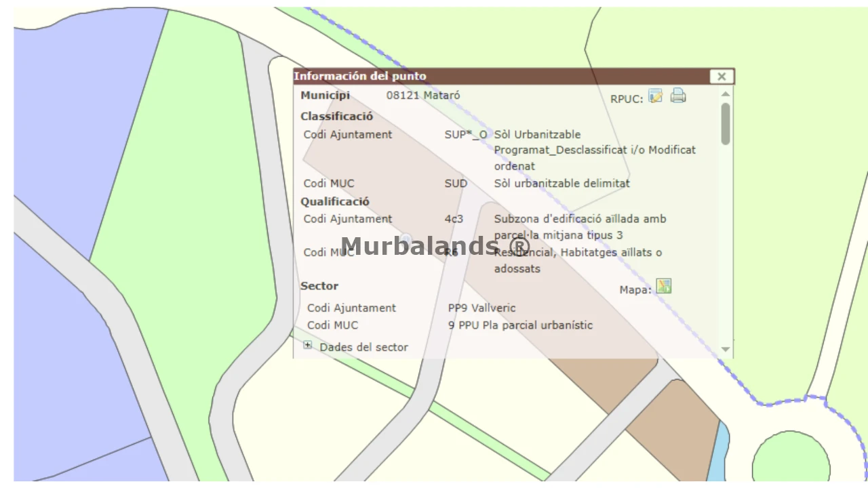Click the scrollbar down arrow in popup
This screenshot has width=868, height=488.
point(726,349)
